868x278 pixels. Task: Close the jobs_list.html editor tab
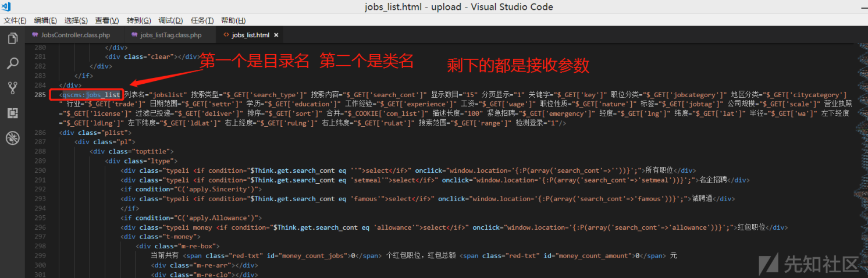click(276, 35)
